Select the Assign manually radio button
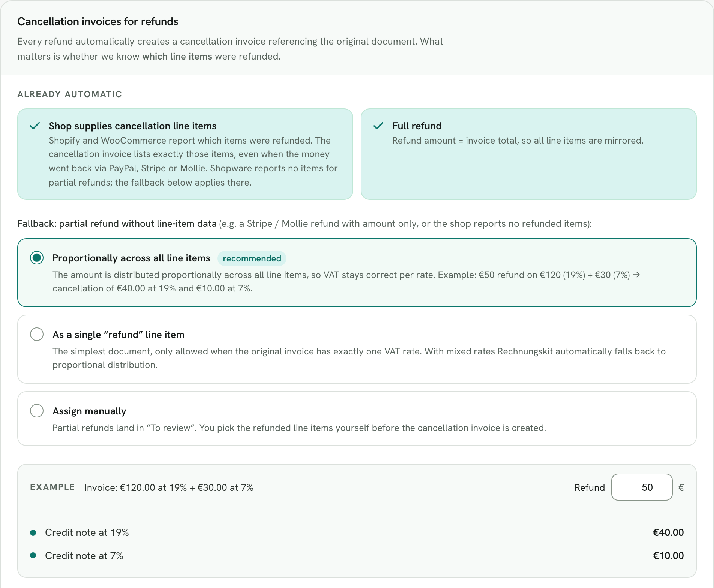Image resolution: width=714 pixels, height=588 pixels. [x=37, y=411]
